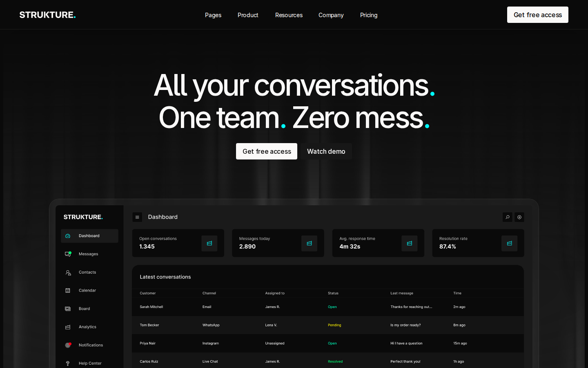Image resolution: width=588 pixels, height=368 pixels.
Task: Click the hero Get free access button
Action: (x=267, y=151)
